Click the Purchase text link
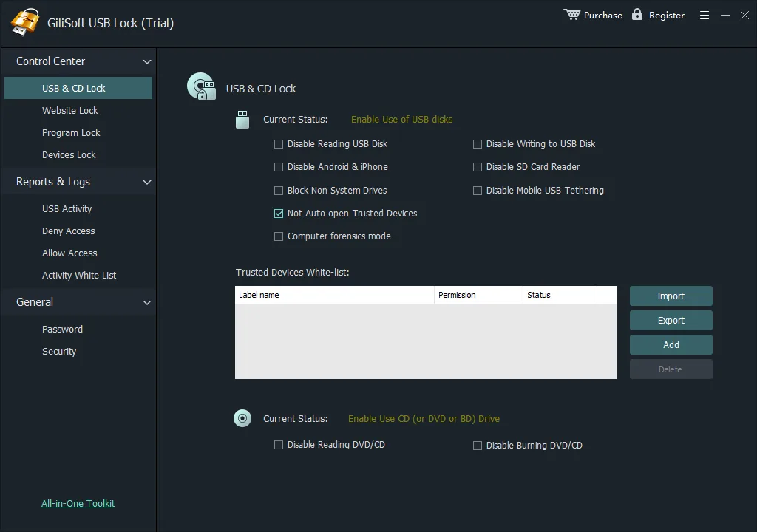 click(603, 16)
